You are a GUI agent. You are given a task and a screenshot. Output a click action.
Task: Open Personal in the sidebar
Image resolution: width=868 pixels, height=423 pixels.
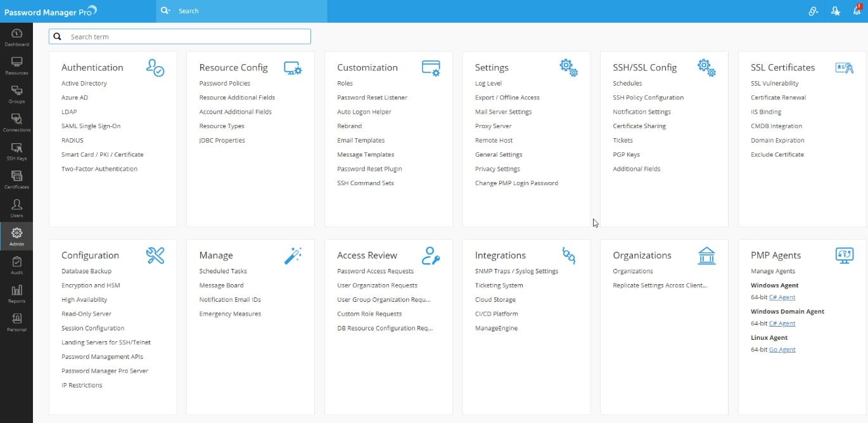pos(16,323)
